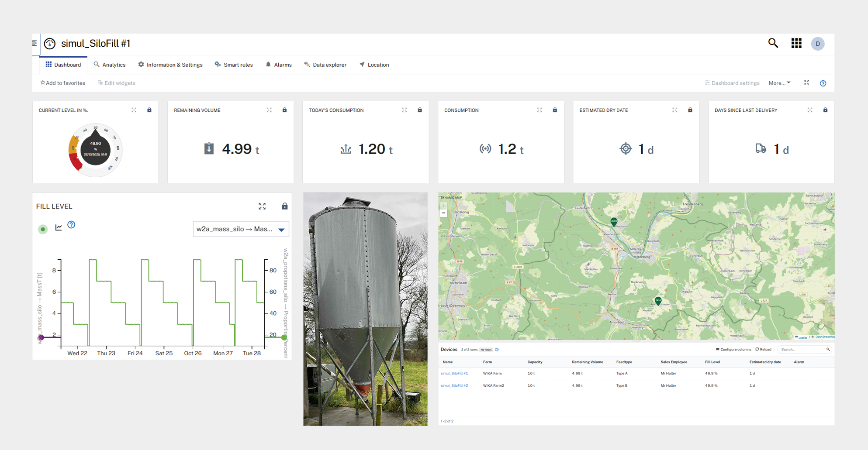Open the w2a_mass_silo datapoint dropdown
The height and width of the screenshot is (450, 868).
pos(241,229)
